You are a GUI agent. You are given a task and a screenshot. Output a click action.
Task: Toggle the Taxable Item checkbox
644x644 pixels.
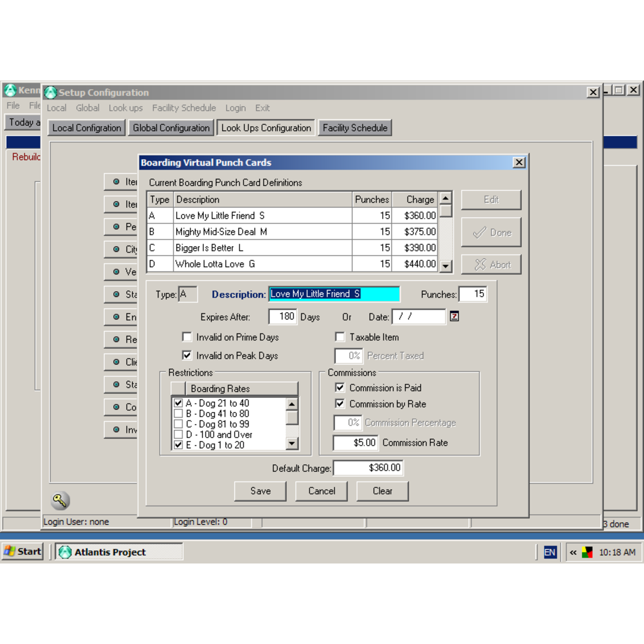pyautogui.click(x=340, y=337)
